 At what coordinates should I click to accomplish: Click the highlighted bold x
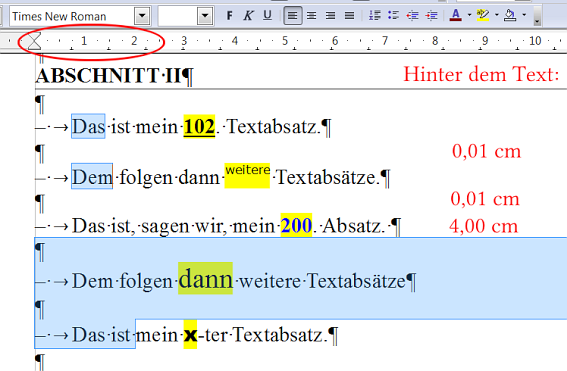(190, 335)
